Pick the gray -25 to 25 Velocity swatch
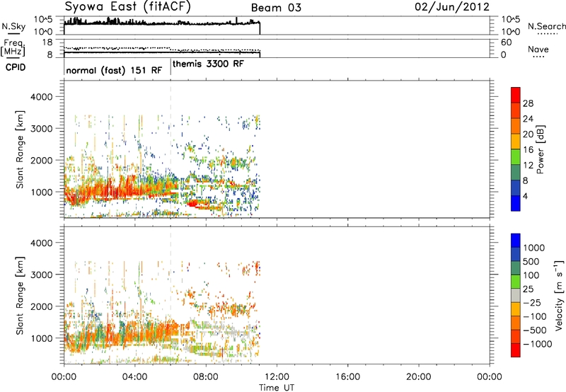 pos(516,295)
